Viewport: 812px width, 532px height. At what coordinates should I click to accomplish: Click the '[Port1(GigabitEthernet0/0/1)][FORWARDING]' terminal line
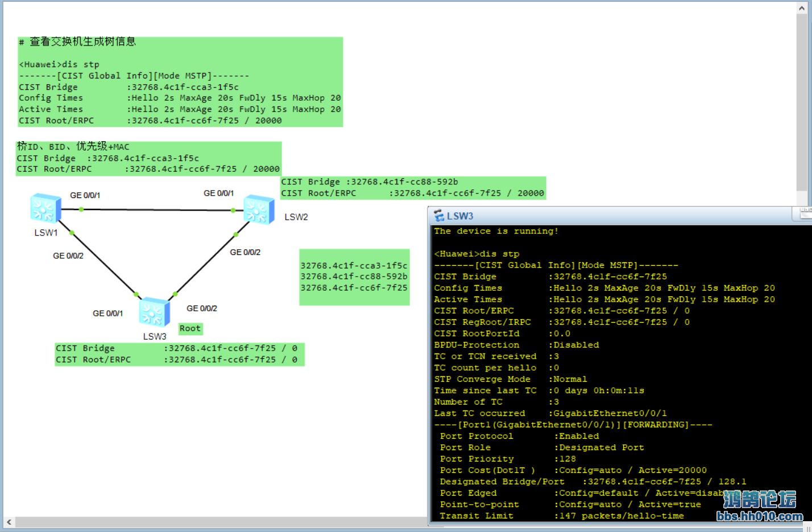[x=573, y=424]
